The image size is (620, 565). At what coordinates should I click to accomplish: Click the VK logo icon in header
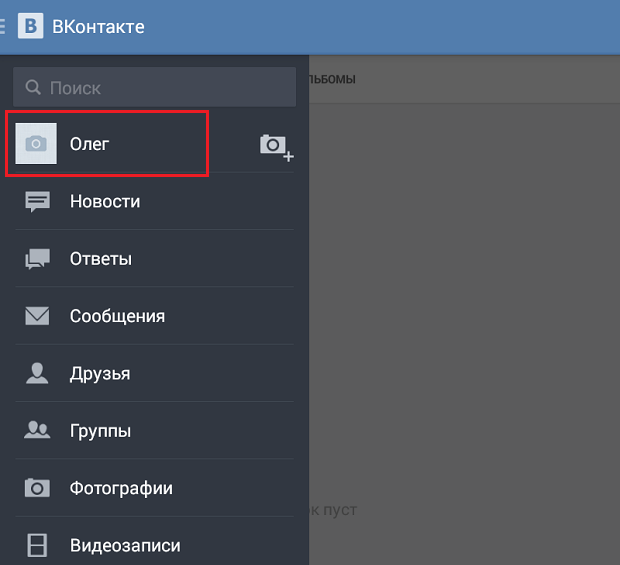[x=30, y=26]
